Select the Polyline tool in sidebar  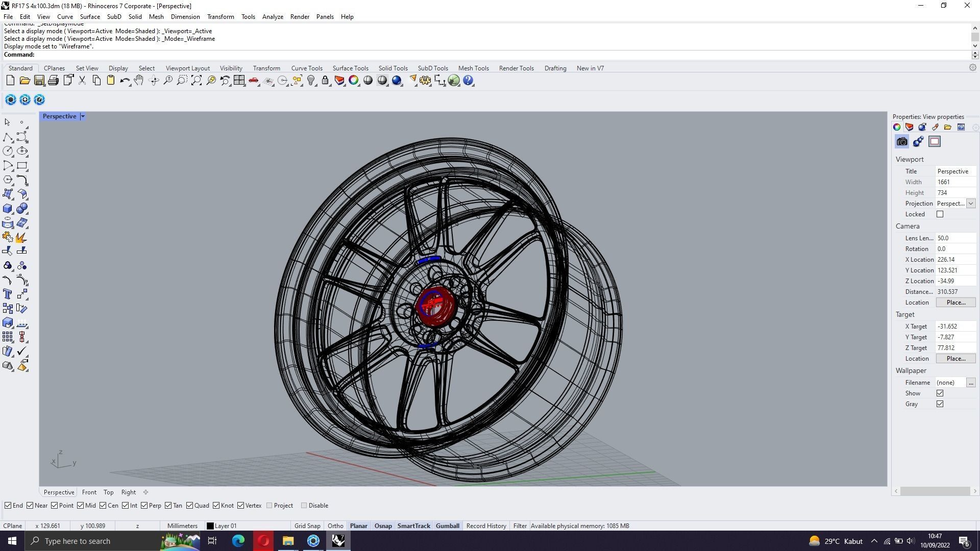coord(8,137)
